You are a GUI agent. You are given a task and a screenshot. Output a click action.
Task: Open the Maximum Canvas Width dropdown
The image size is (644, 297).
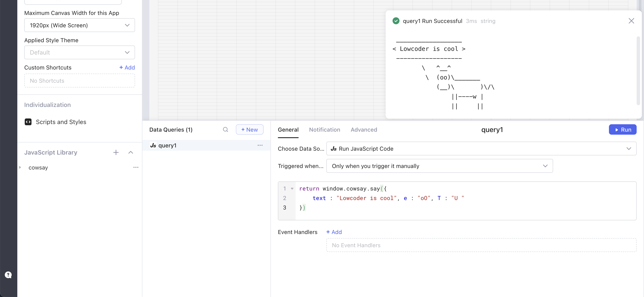coord(79,25)
